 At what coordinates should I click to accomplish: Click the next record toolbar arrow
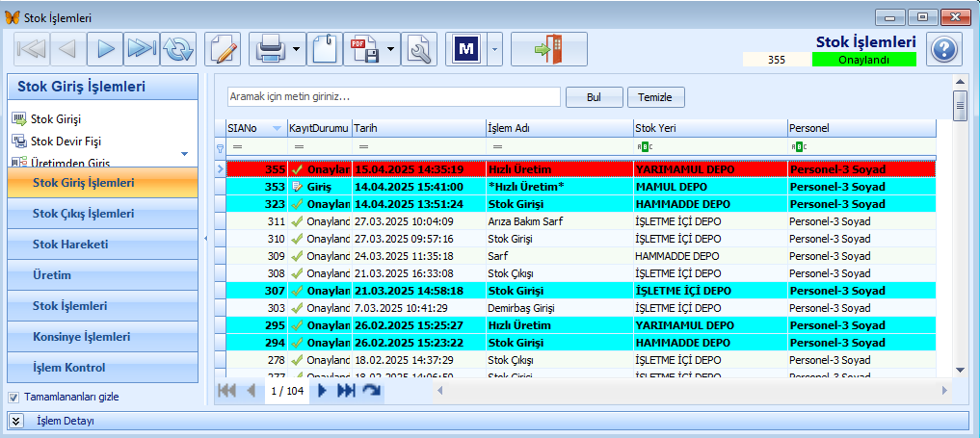pos(105,49)
